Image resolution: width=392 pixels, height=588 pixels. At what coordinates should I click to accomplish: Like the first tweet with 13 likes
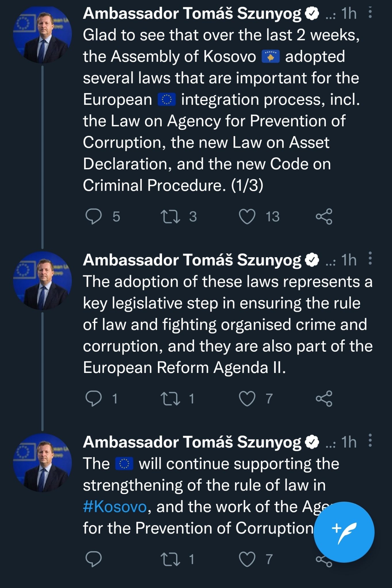(247, 216)
